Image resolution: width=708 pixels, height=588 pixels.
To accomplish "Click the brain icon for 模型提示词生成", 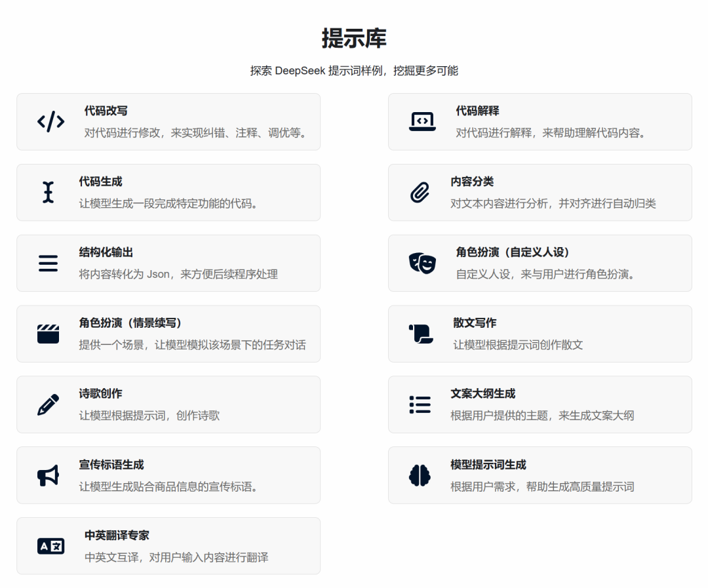I will pos(420,475).
